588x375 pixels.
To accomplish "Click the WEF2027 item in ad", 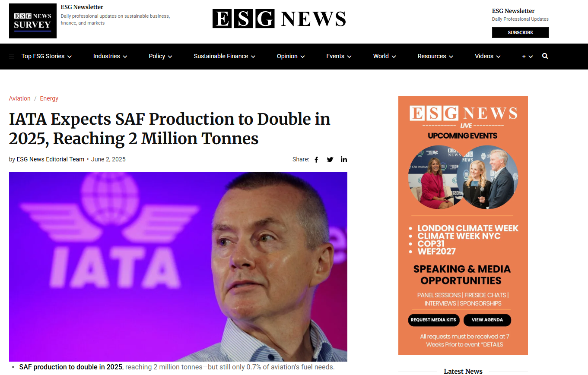I will pos(437,251).
